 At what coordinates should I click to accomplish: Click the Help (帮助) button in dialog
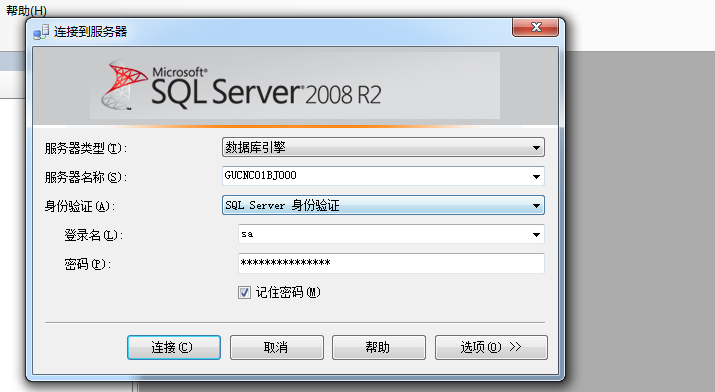point(378,347)
